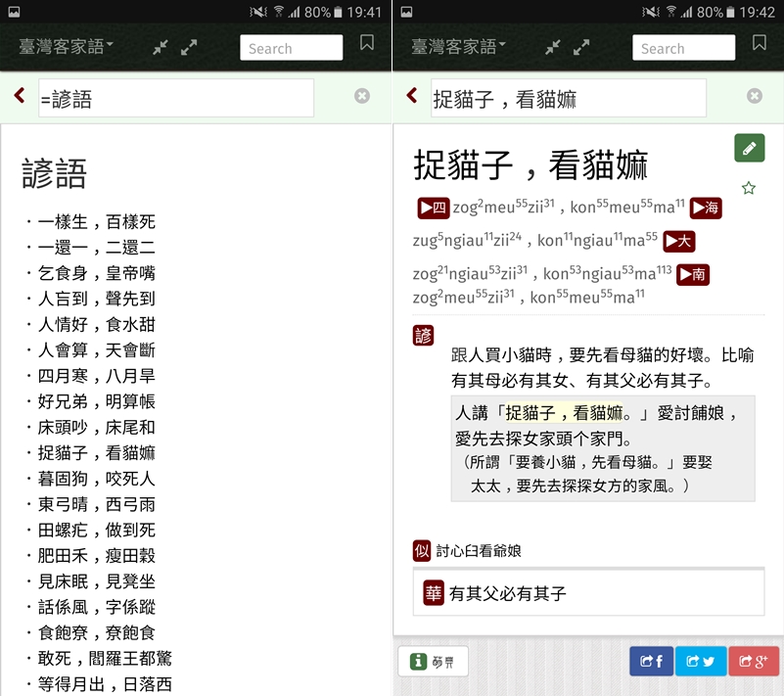This screenshot has height=696, width=784.
Task: Open the 萌典 info button
Action: tap(434, 662)
